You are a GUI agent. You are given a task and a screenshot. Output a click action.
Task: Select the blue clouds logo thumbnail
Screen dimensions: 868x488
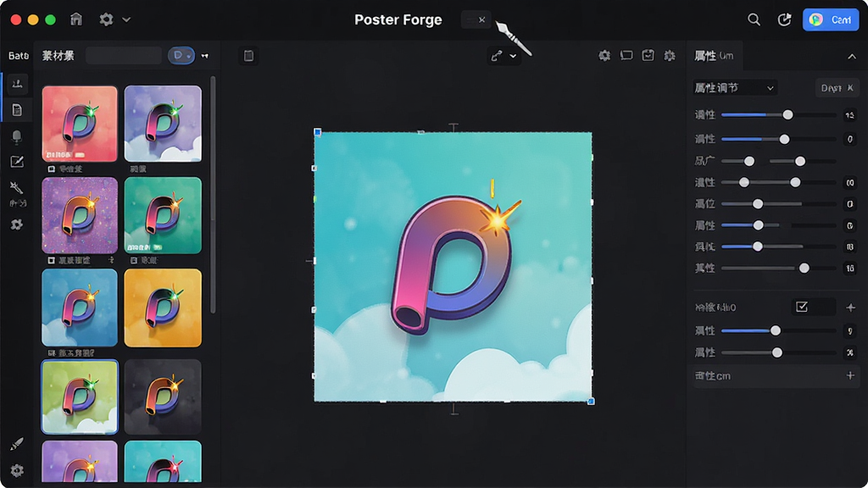pos(80,308)
